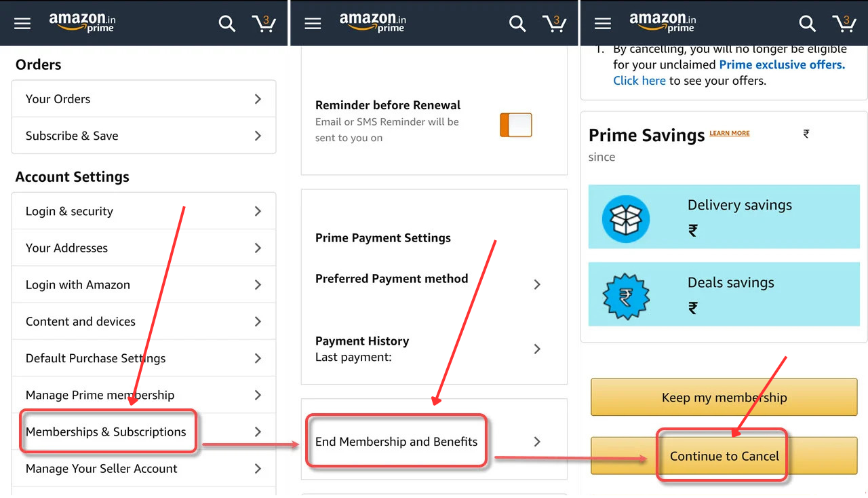This screenshot has width=868, height=498.
Task: Toggle the Reminder before Renewal switch
Action: [x=515, y=124]
